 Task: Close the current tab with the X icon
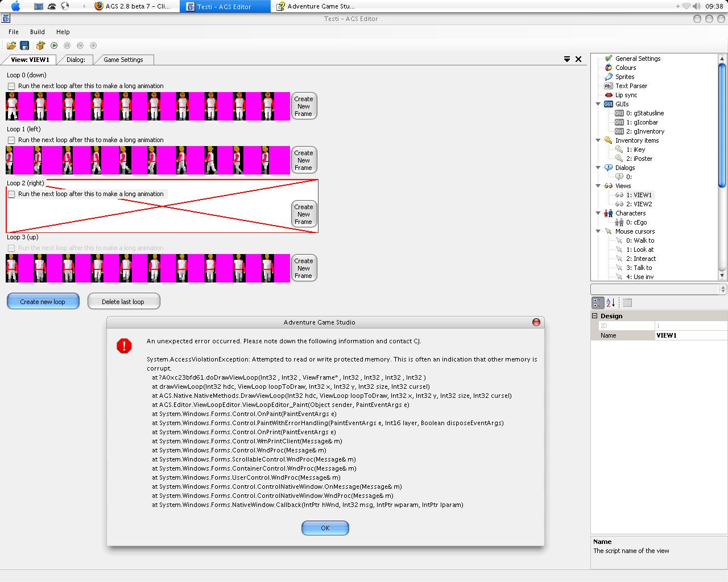[578, 59]
